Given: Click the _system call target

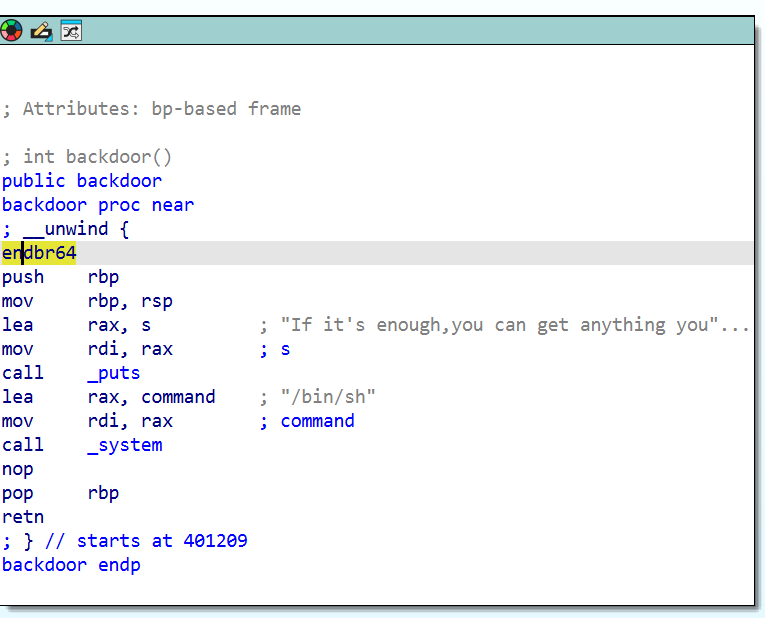Looking at the screenshot, I should coord(125,445).
